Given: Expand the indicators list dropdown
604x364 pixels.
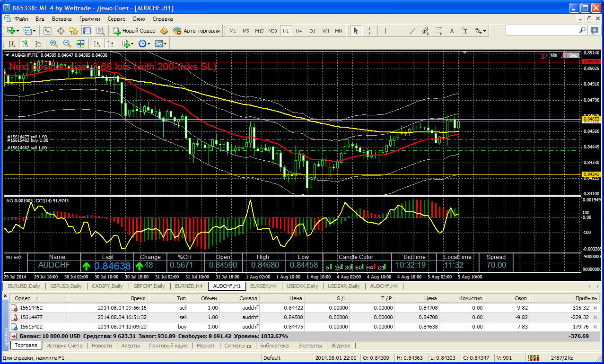Looking at the screenshot, I should (127, 43).
